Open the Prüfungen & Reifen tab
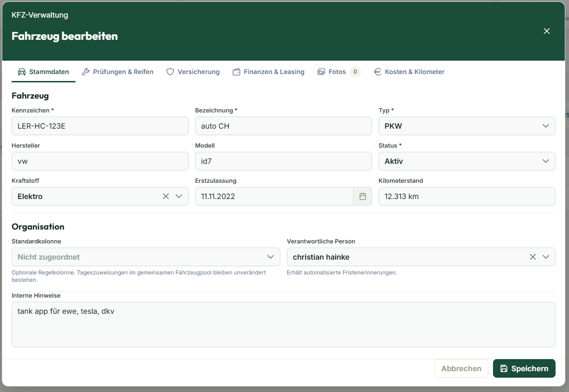Screen dimensions: 569x392 pos(118,72)
